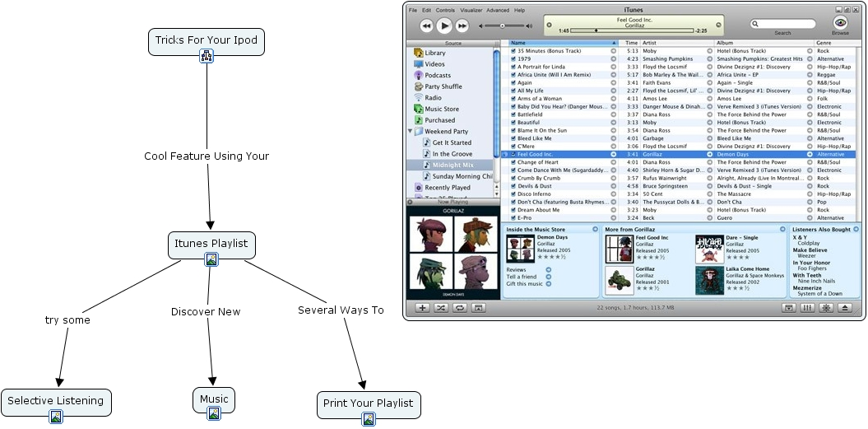Click the Browse eye icon
The image size is (868, 429).
[x=840, y=23]
